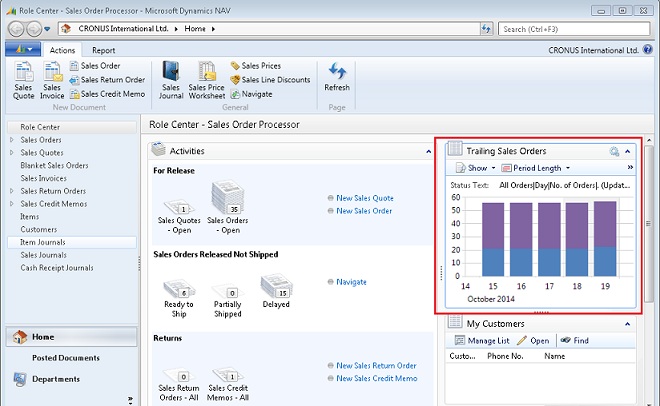Open the Period Length dropdown

click(x=536, y=168)
